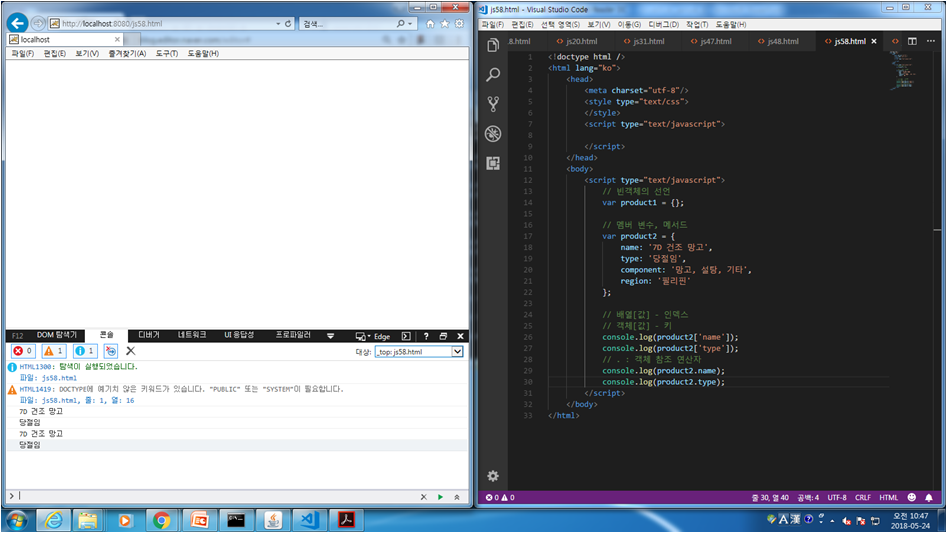Click the line and column indicator in status bar
The image size is (947, 533).
point(770,497)
